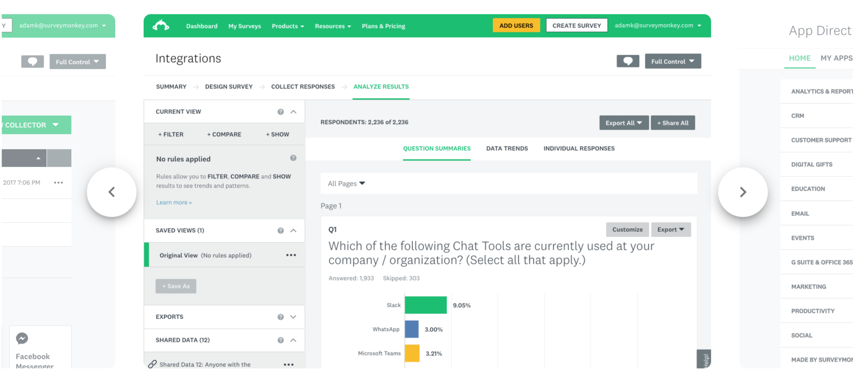Screen dimensions: 868x387
Task: Switch to Individual Responses tab
Action: 579,148
